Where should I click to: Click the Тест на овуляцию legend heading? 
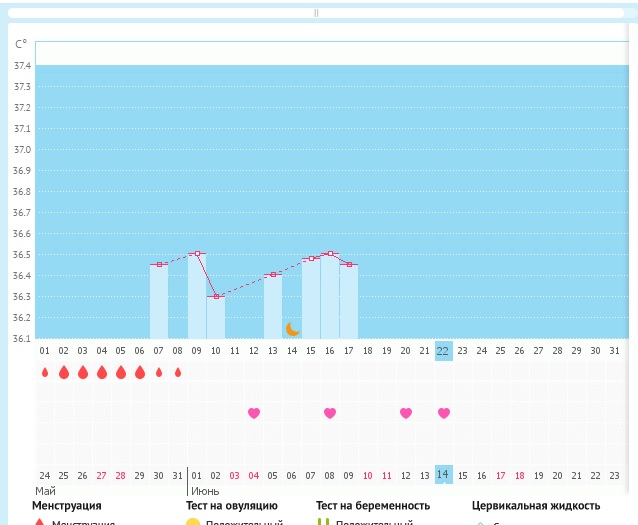pyautogui.click(x=231, y=506)
